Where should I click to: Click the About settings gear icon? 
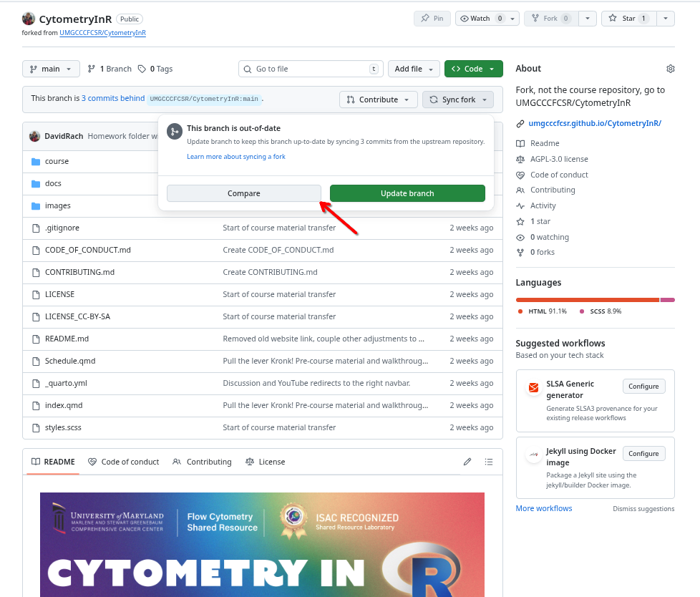tap(670, 69)
